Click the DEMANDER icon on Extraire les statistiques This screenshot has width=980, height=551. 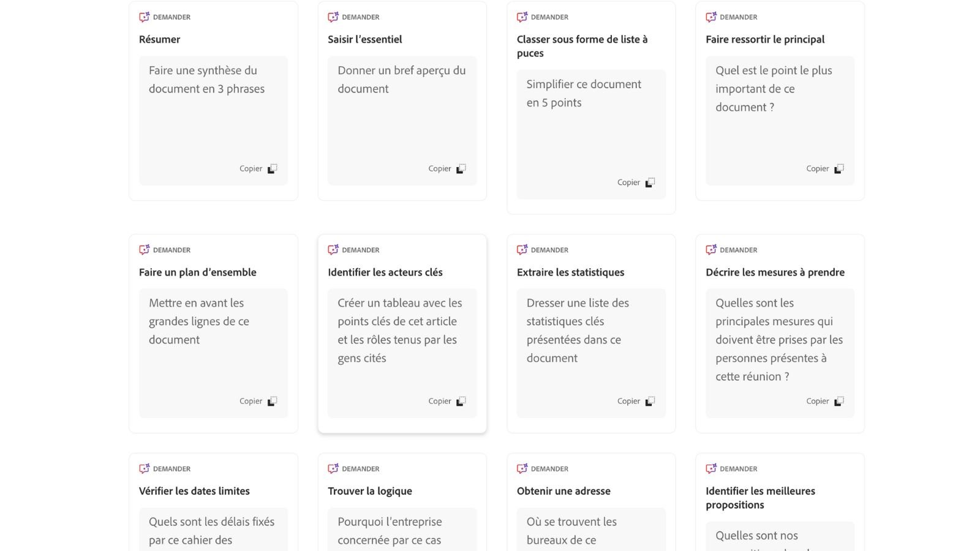(522, 249)
